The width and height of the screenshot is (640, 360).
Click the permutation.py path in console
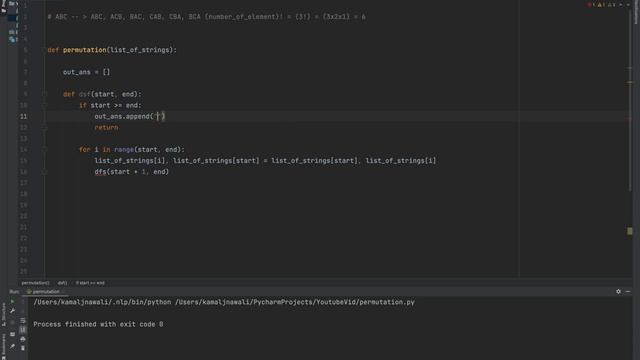point(295,302)
